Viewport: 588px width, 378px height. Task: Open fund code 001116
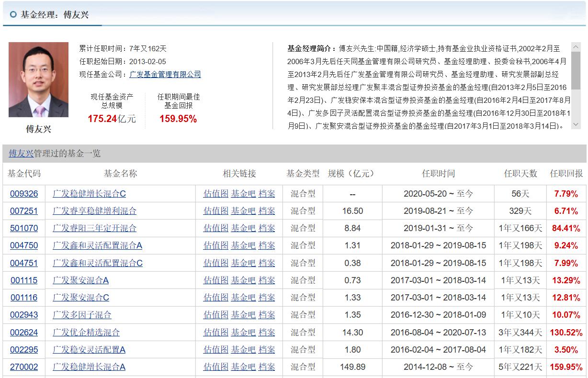pos(24,297)
